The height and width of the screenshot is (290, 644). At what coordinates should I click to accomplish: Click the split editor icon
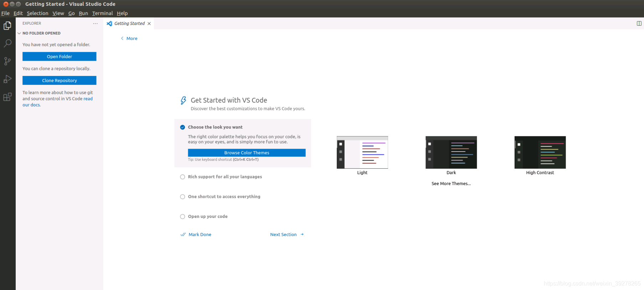(x=639, y=24)
